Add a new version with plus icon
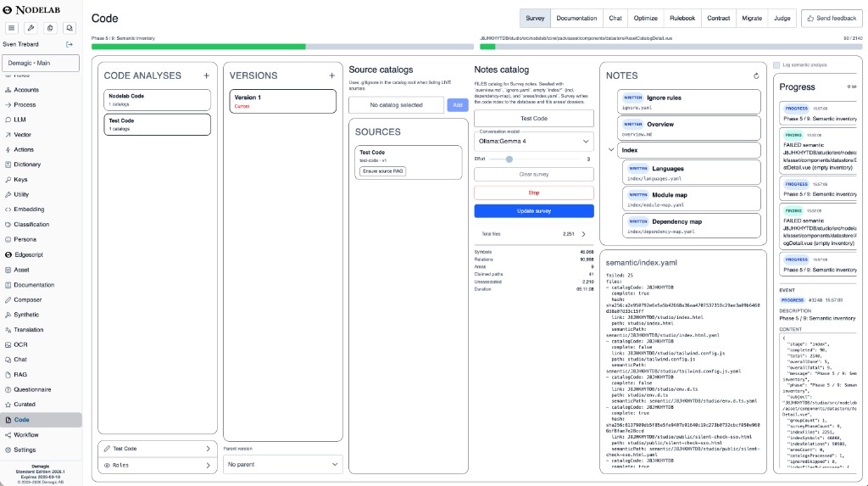The height and width of the screenshot is (486, 868). [x=331, y=75]
